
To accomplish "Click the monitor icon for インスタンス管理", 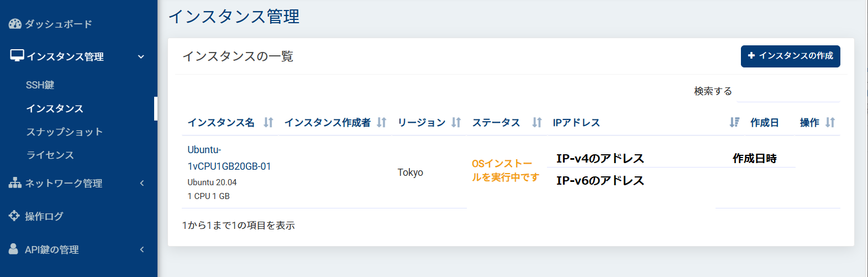I will point(17,56).
